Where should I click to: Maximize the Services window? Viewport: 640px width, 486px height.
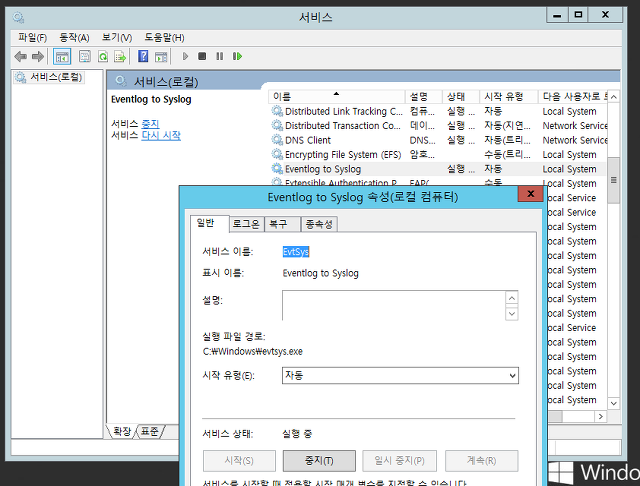[x=578, y=15]
